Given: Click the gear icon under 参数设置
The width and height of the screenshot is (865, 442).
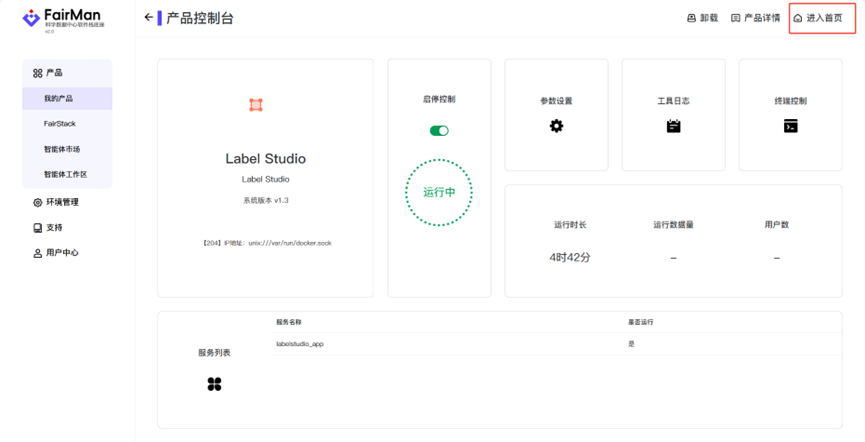Looking at the screenshot, I should click(x=556, y=126).
